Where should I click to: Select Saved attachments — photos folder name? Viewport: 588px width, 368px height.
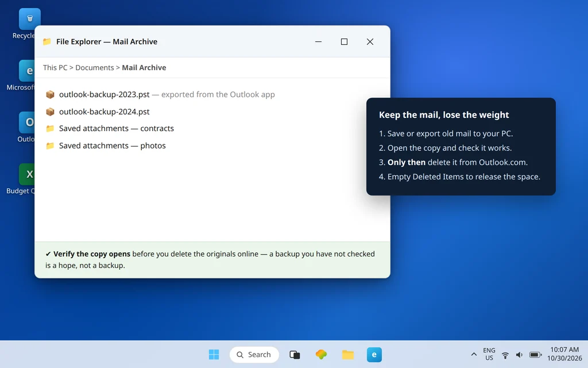(112, 145)
